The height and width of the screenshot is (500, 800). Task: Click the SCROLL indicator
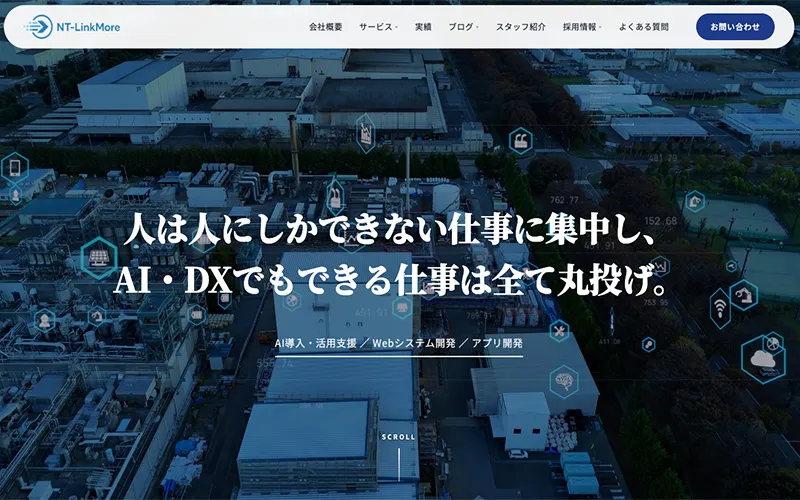398,457
